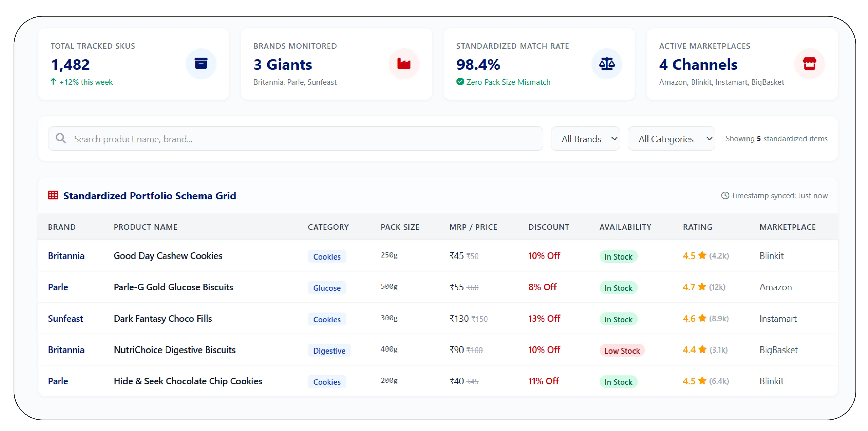The width and height of the screenshot is (868, 431).
Task: Select NutriChoice Digestive Biscuits product name
Action: 175,350
